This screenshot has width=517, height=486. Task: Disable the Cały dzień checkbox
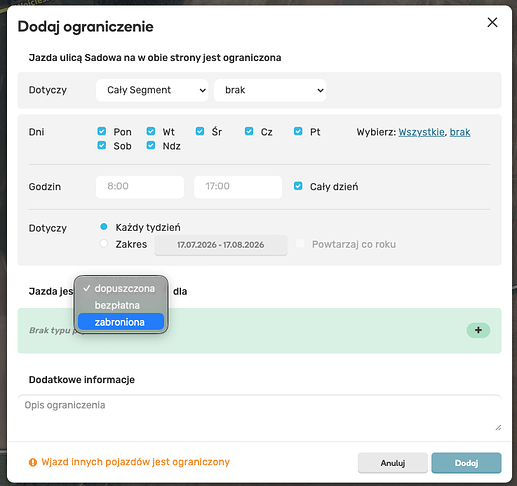point(298,186)
